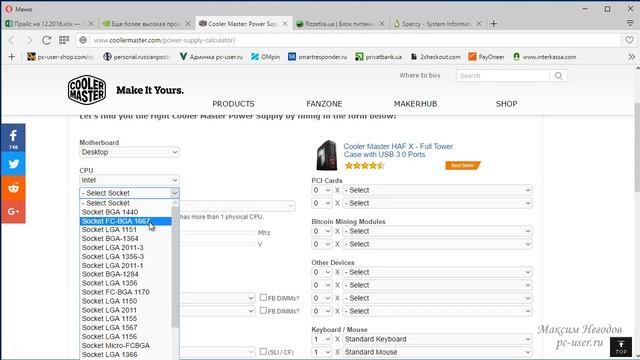Image resolution: width=640 pixels, height=360 pixels.
Task: Select Socket BGA 1440 option
Action: (x=125, y=212)
